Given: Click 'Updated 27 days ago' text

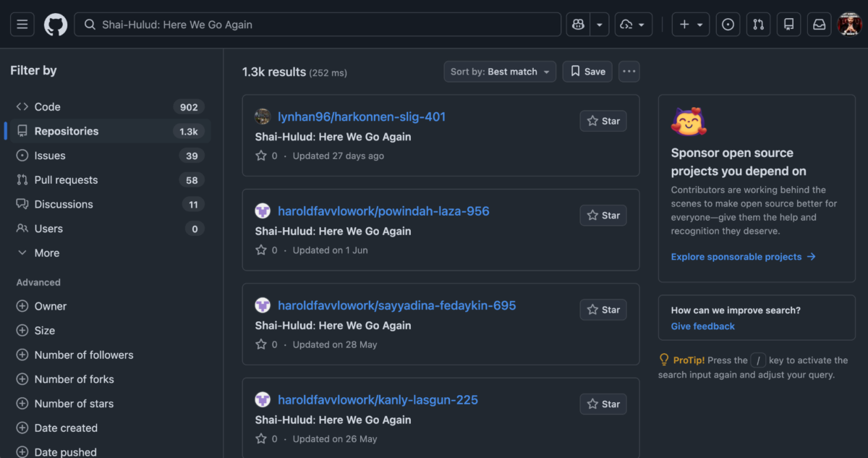Looking at the screenshot, I should (x=339, y=156).
